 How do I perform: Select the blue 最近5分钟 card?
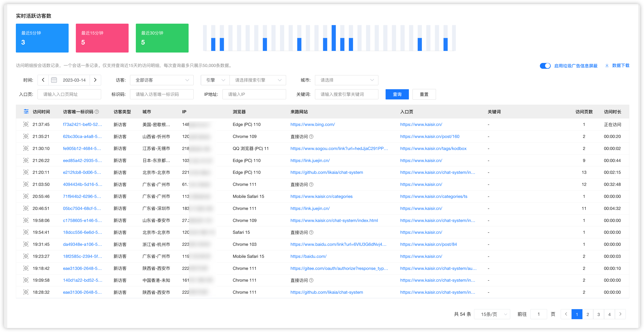coord(42,38)
